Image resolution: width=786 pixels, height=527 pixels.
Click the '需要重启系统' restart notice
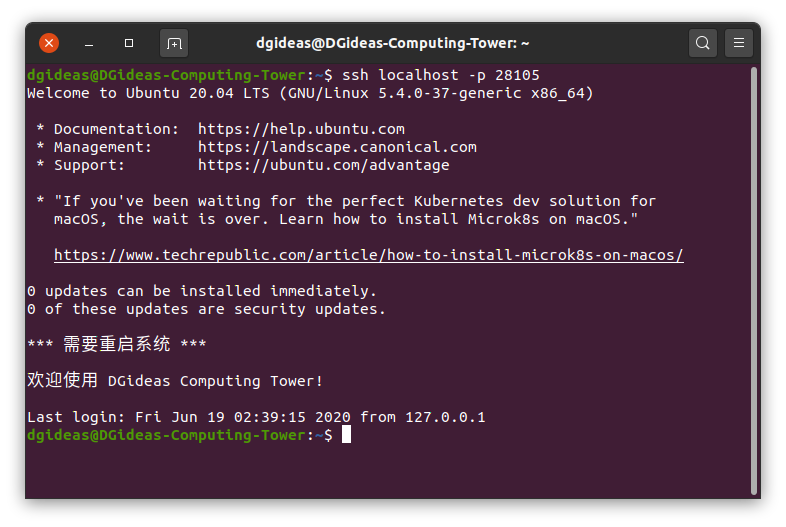click(117, 345)
